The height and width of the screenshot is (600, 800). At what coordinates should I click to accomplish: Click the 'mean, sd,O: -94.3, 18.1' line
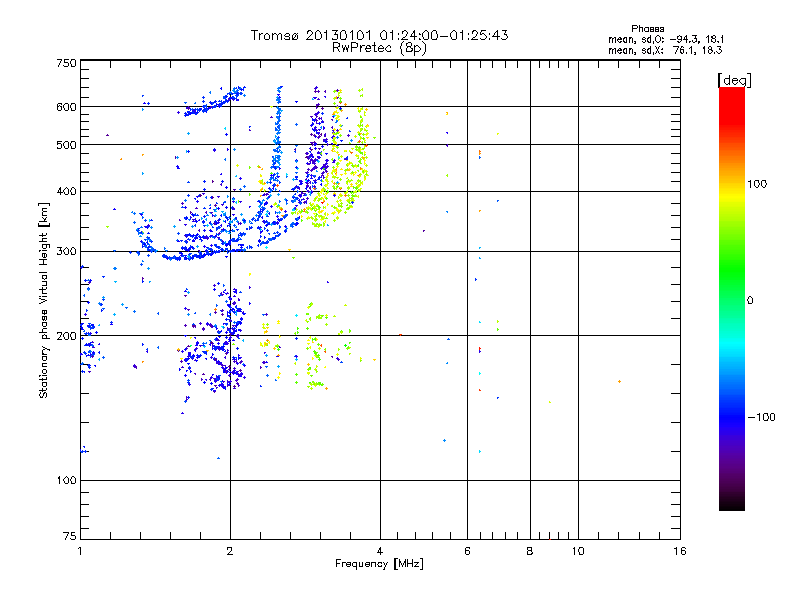point(666,39)
